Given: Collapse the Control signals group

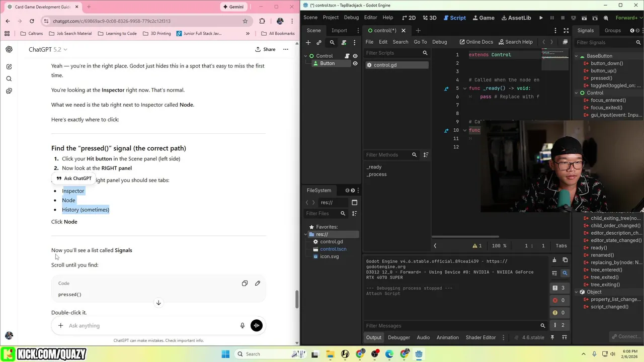Looking at the screenshot, I should pos(577,93).
